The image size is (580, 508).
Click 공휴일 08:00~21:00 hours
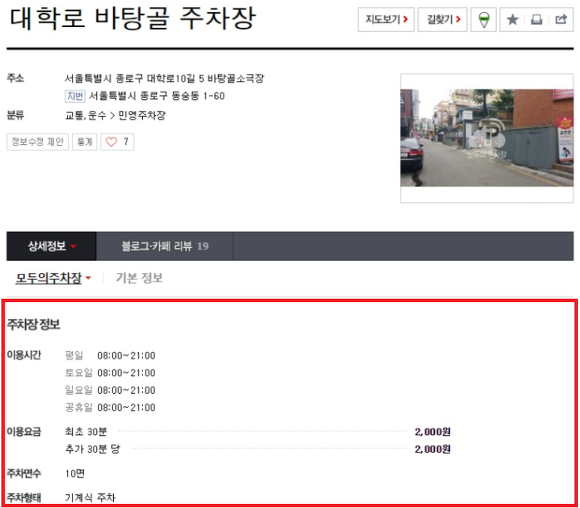(110, 407)
